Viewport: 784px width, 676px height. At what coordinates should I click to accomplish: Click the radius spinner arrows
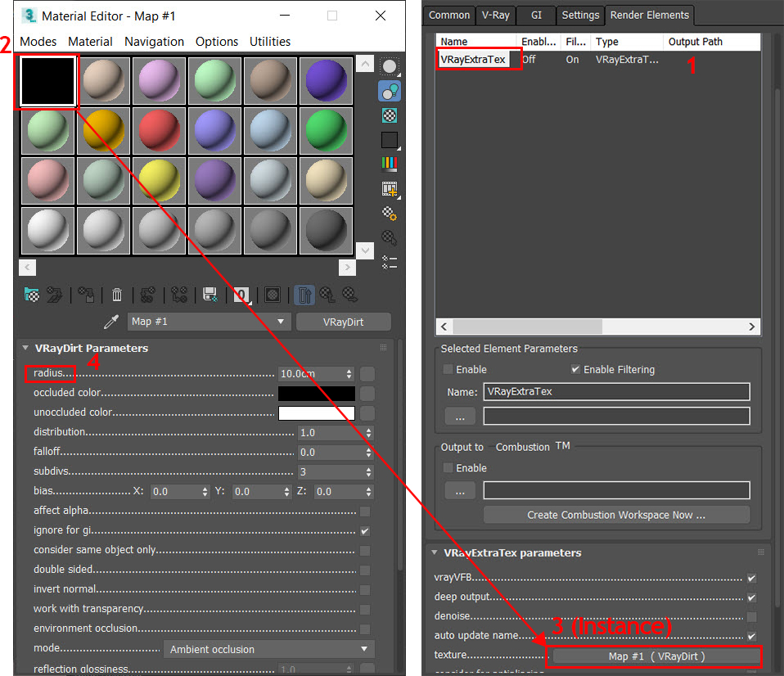(349, 374)
